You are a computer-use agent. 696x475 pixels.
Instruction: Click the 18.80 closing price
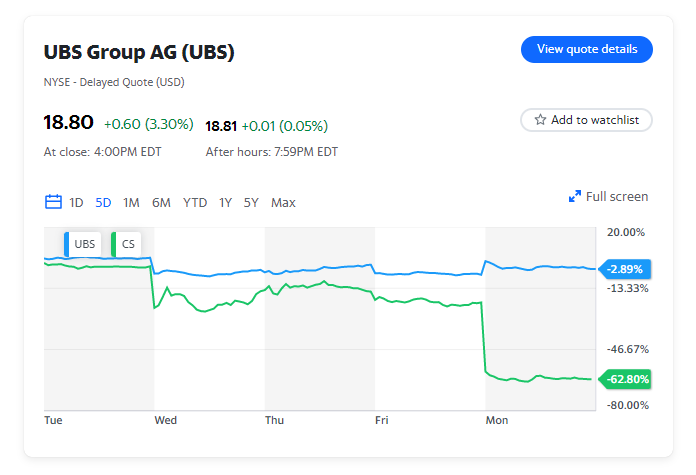pos(68,122)
